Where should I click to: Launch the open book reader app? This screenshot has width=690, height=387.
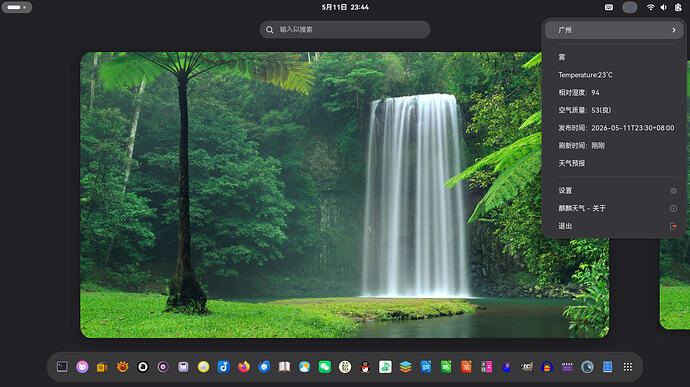coord(284,367)
